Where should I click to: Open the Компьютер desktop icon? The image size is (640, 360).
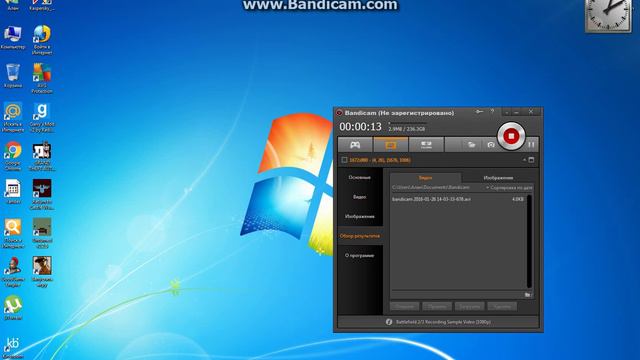[x=13, y=38]
